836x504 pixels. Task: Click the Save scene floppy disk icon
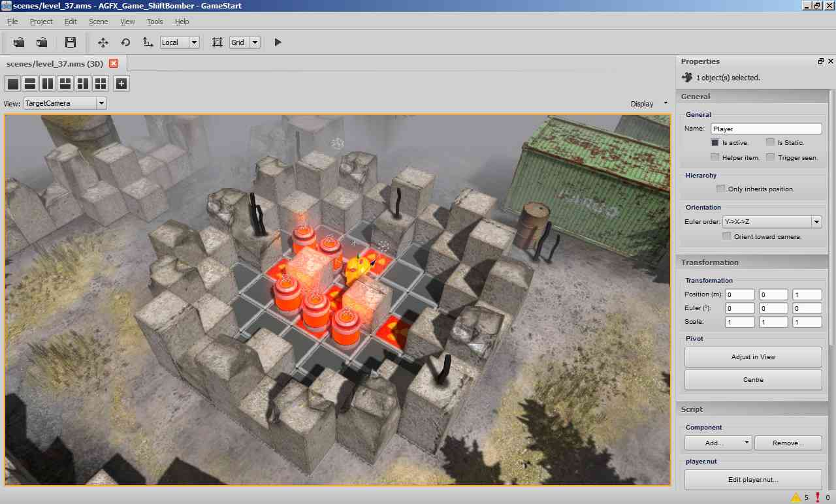pyautogui.click(x=71, y=42)
